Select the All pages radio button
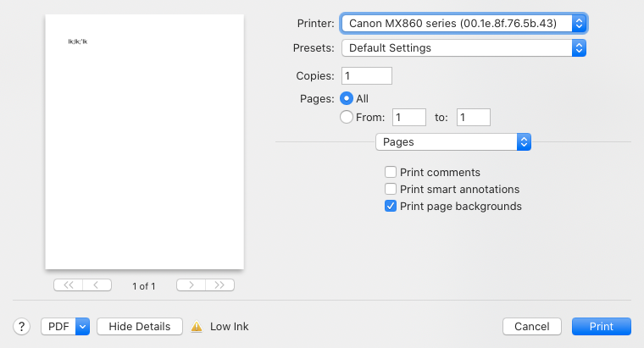The image size is (644, 348). pos(347,98)
